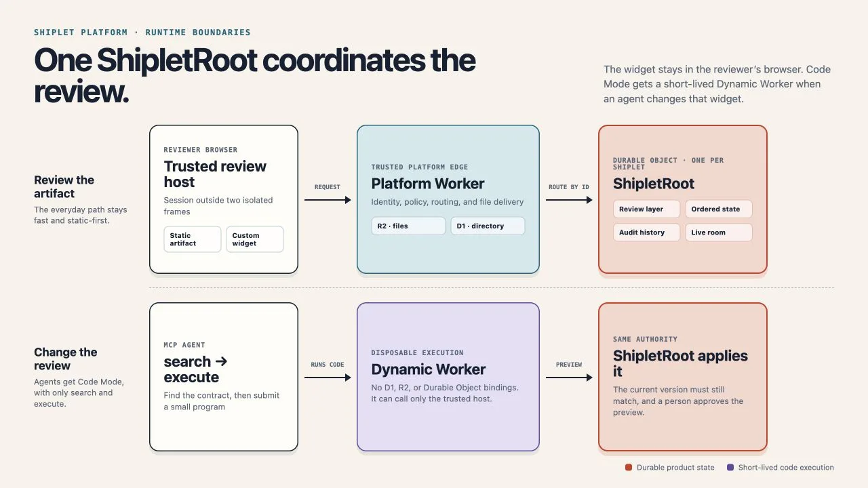Click the main slide title about ShipletRoot

click(x=255, y=76)
